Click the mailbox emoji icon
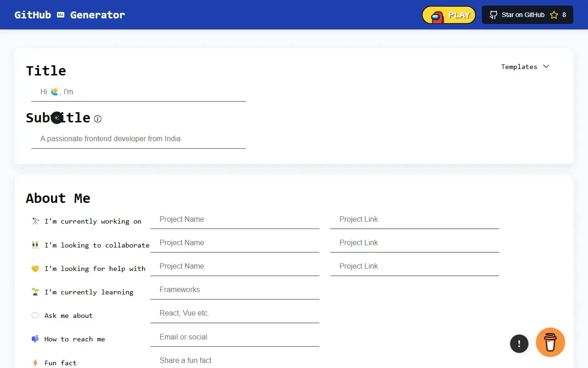588x368 pixels. tap(35, 339)
